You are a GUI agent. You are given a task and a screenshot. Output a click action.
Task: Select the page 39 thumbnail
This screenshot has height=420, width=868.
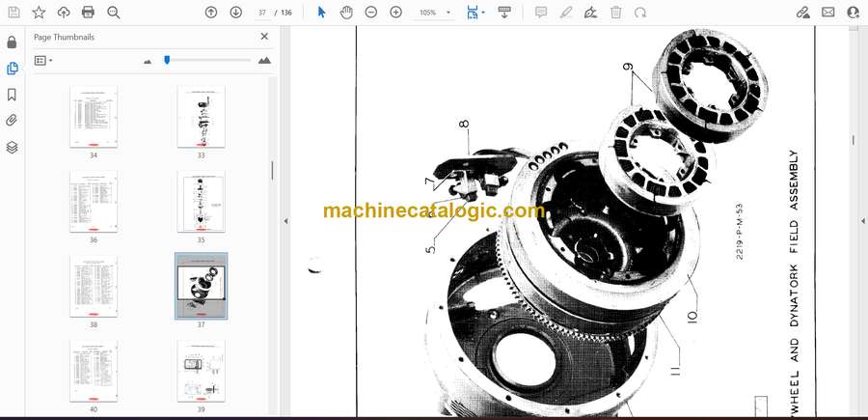point(201,371)
